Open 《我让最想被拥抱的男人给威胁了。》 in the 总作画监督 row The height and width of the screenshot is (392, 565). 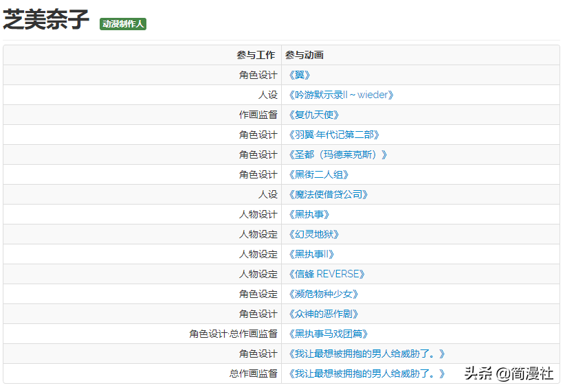coord(366,374)
